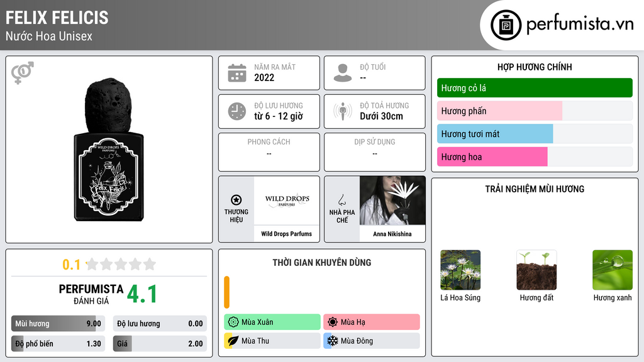
Task: Click the Dịp sử dụng card
Action: click(x=375, y=152)
